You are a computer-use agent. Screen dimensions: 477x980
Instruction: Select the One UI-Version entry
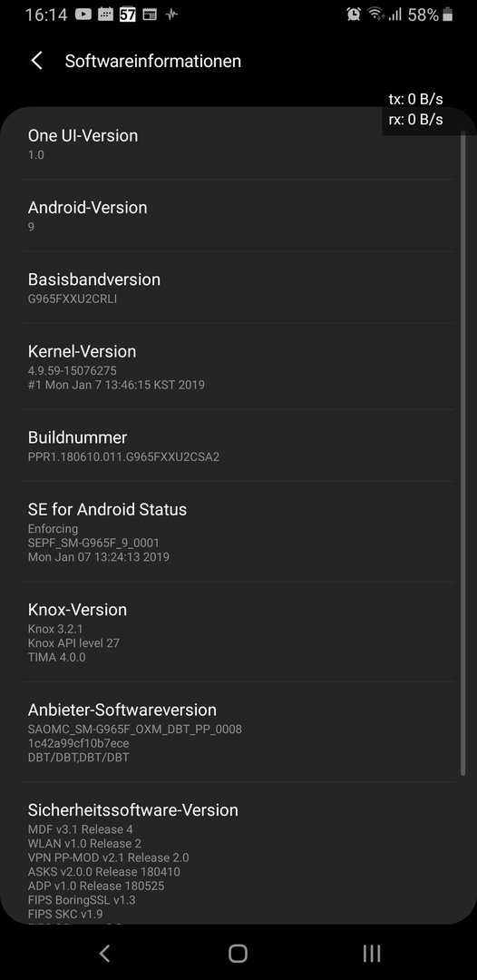click(x=238, y=144)
